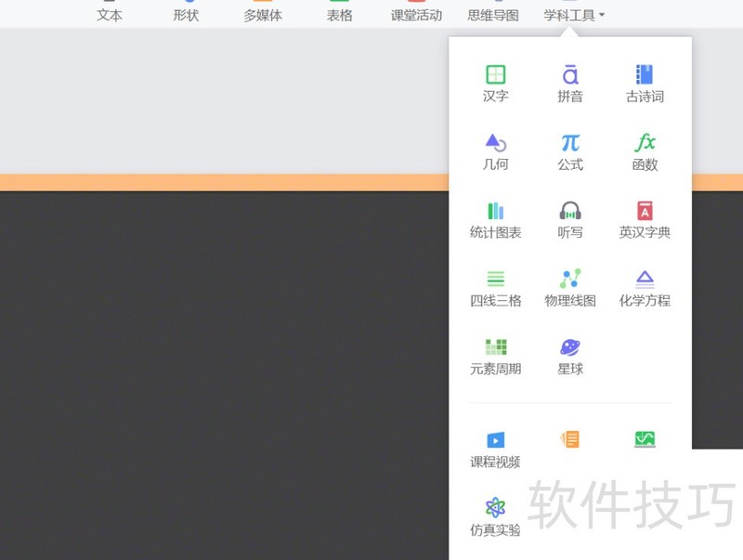Open the 元素周期 periodic table tool

[496, 356]
